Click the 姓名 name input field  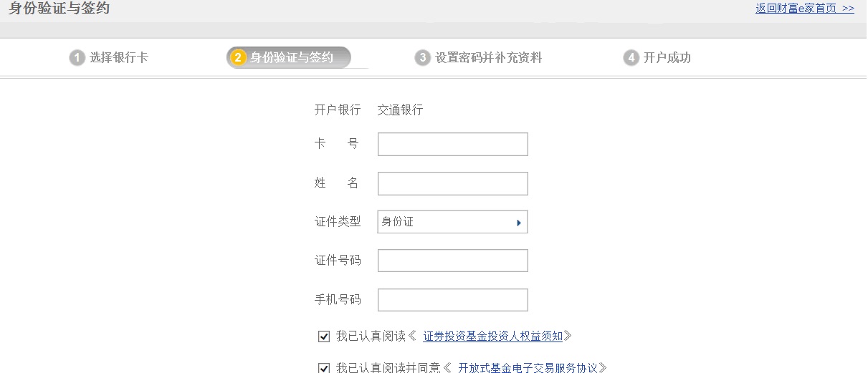point(452,183)
